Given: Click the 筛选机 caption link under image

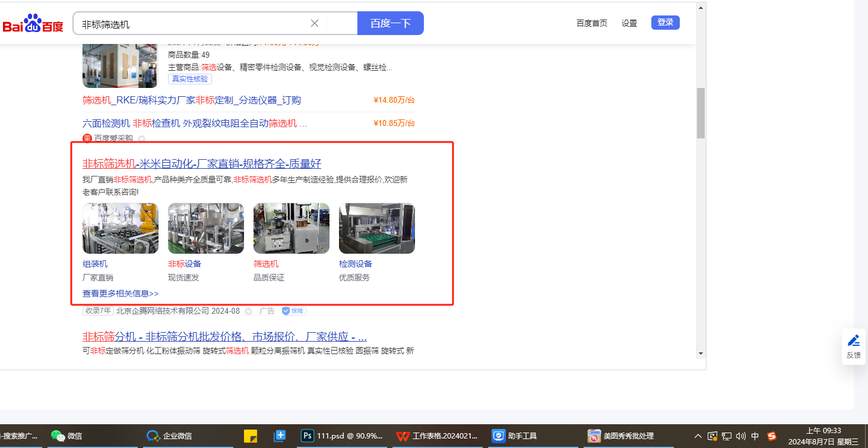Looking at the screenshot, I should coord(266,264).
